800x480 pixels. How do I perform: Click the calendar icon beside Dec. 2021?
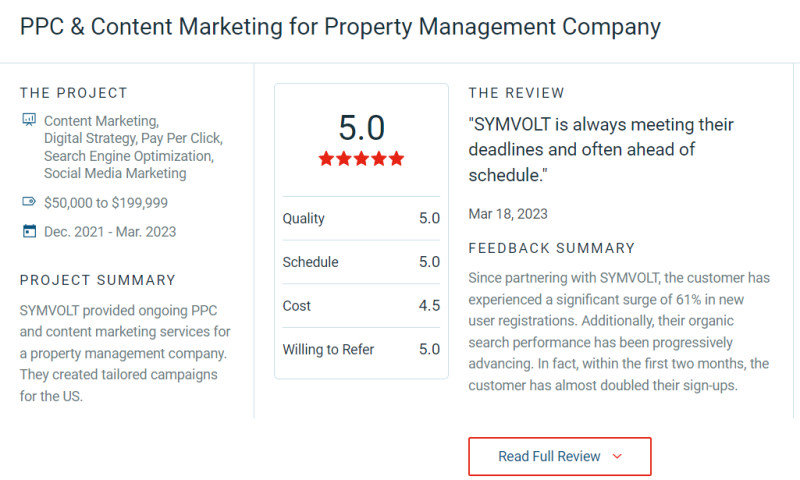tap(28, 231)
